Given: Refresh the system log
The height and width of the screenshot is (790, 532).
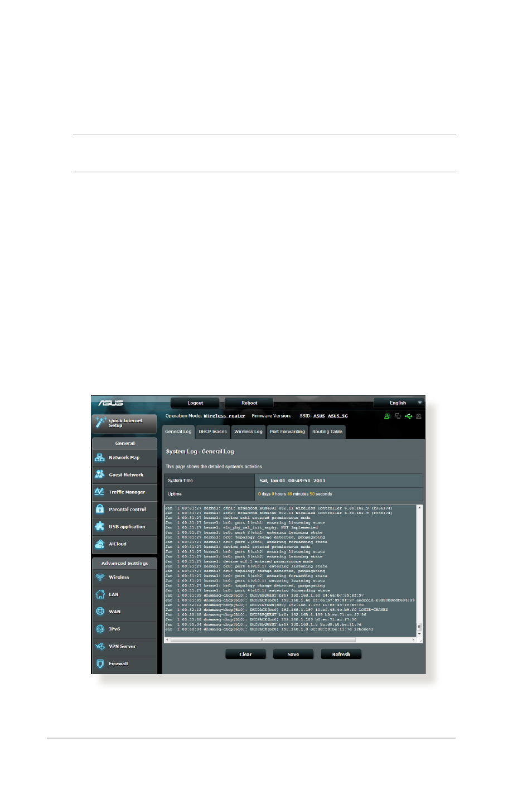Looking at the screenshot, I should (341, 655).
